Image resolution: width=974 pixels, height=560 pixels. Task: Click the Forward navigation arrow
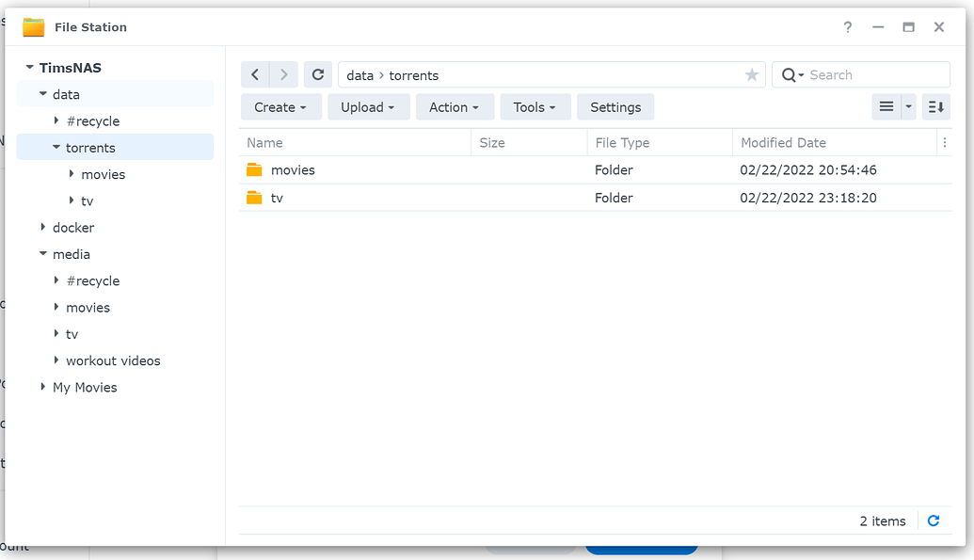(x=284, y=74)
